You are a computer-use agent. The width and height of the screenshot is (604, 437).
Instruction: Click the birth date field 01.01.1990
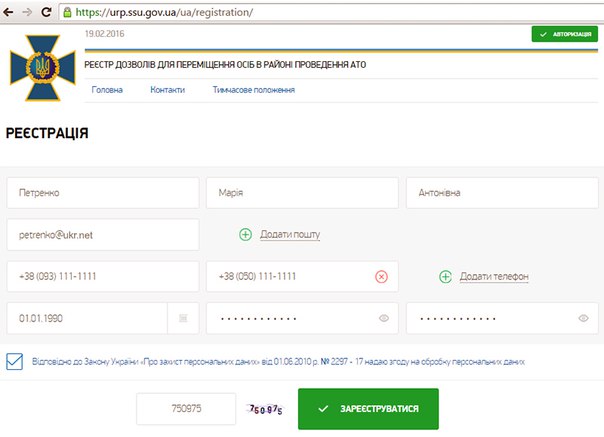coord(87,318)
